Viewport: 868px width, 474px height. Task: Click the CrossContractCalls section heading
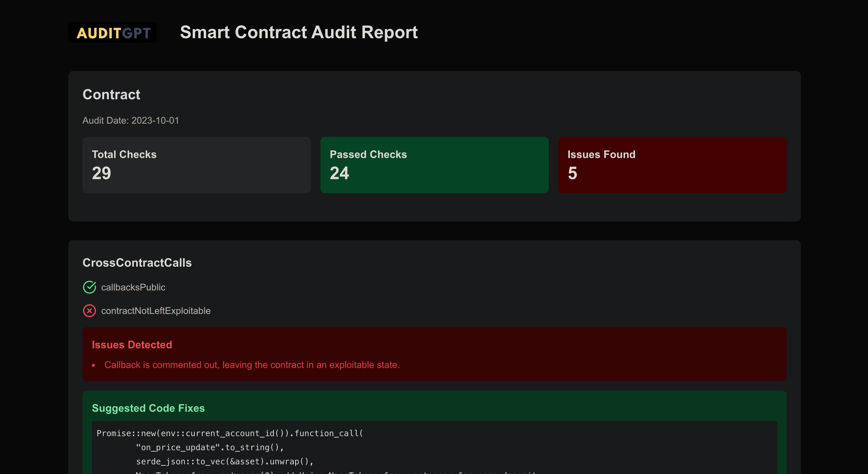coord(137,263)
